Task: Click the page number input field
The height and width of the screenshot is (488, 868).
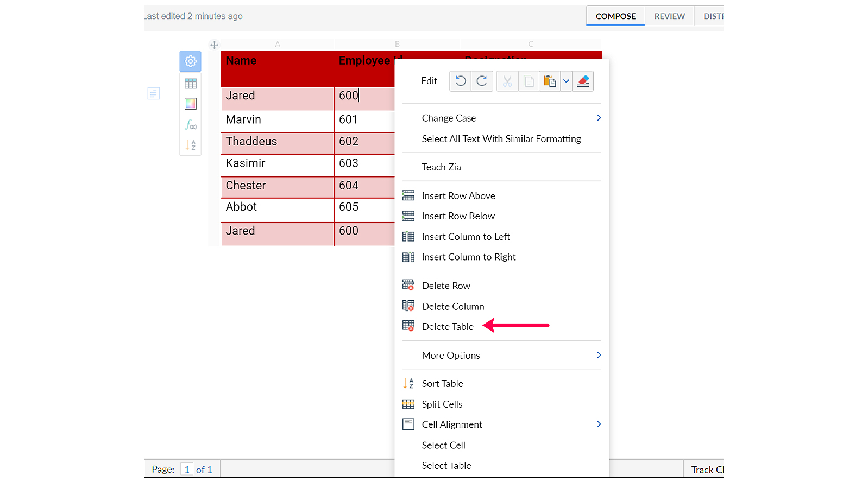Action: (186, 470)
